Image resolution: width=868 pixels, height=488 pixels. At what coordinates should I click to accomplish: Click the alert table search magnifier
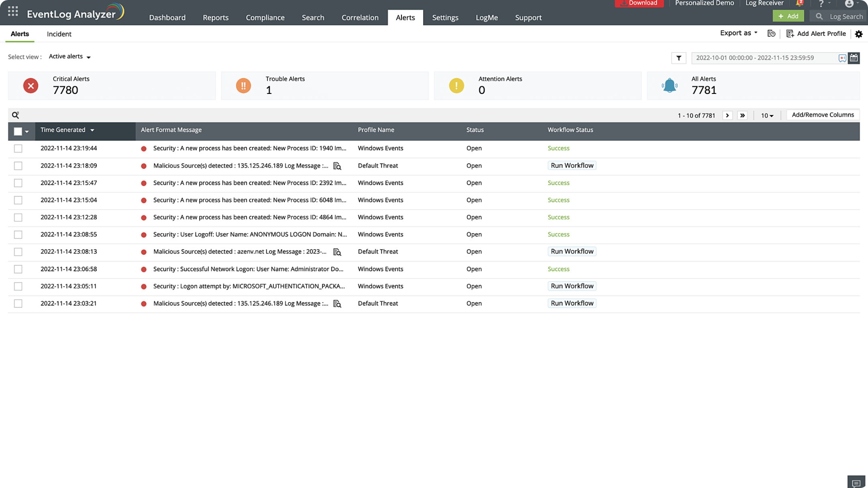point(15,115)
